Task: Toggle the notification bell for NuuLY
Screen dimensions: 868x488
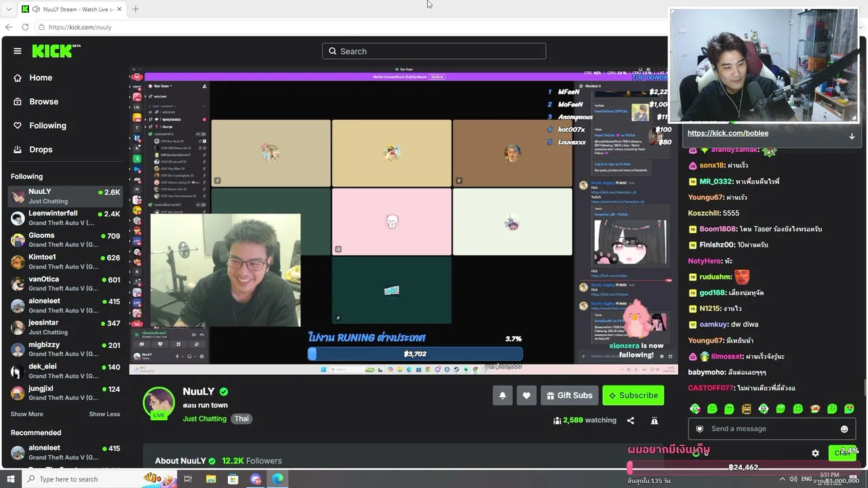Action: pyautogui.click(x=502, y=395)
